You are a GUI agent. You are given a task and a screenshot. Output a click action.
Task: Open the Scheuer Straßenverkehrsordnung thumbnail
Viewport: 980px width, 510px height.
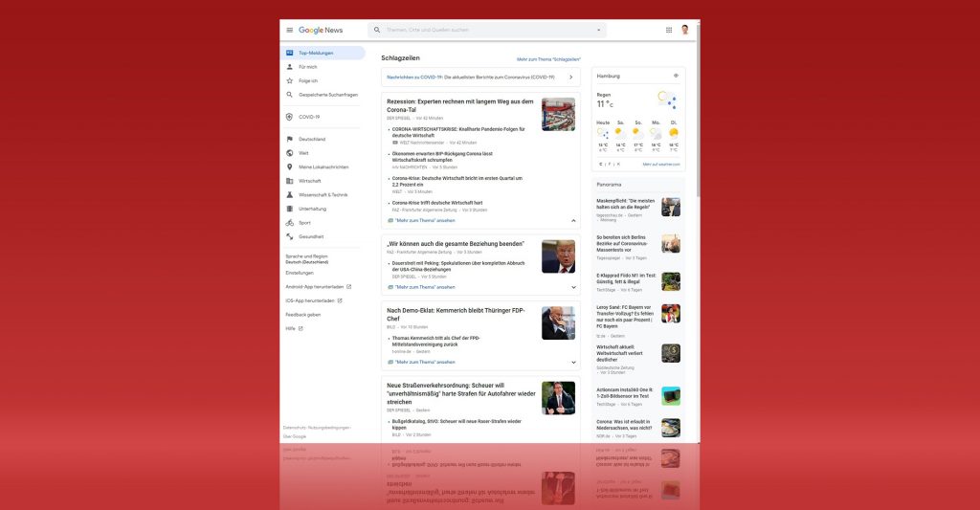click(x=558, y=398)
